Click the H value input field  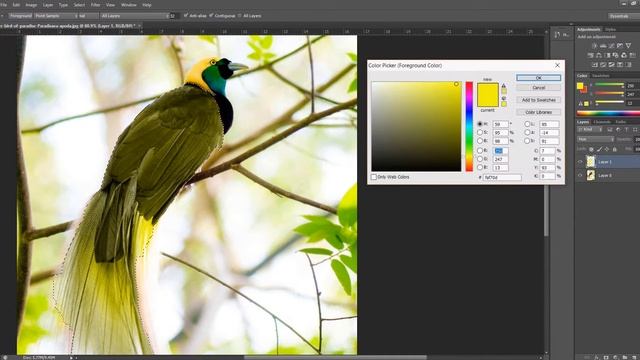500,124
